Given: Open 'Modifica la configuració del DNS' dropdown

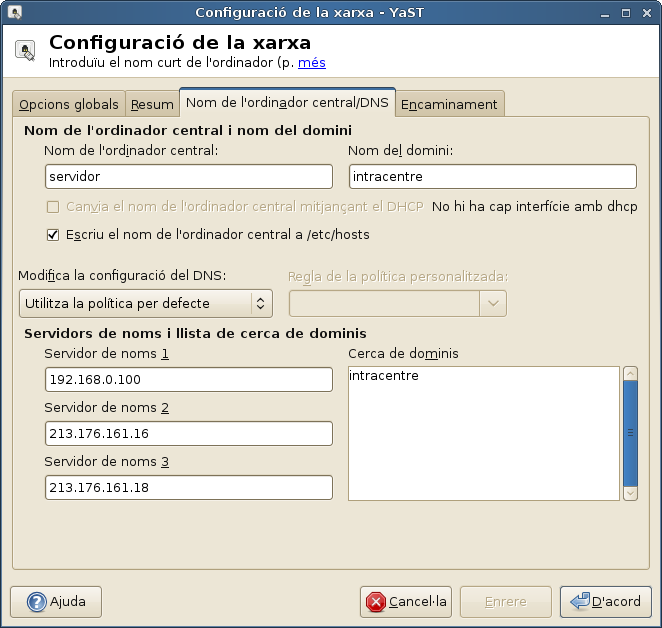Looking at the screenshot, I should 145,303.
